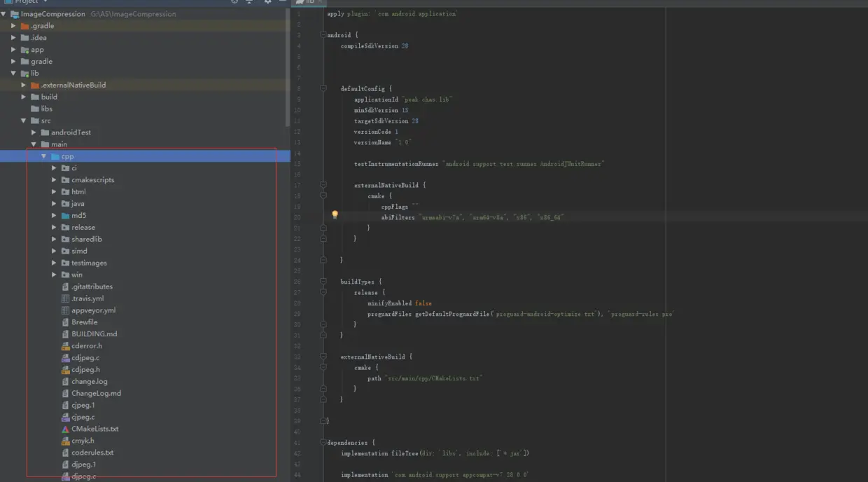This screenshot has height=482, width=868.
Task: Expand the html folder arrow
Action: 55,191
